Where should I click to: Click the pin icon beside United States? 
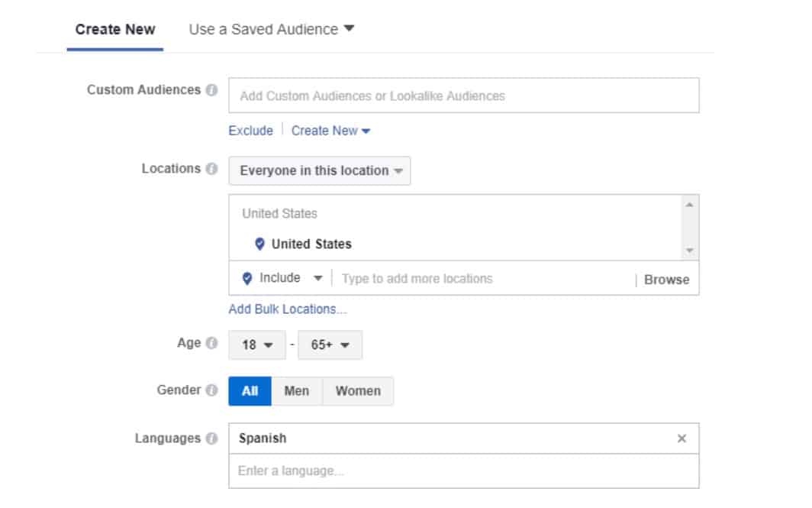(x=259, y=244)
